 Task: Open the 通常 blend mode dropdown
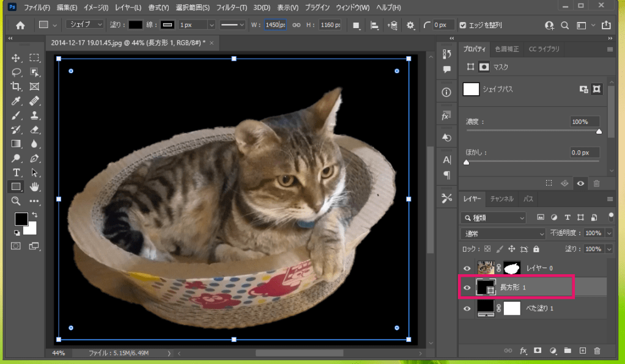click(503, 233)
